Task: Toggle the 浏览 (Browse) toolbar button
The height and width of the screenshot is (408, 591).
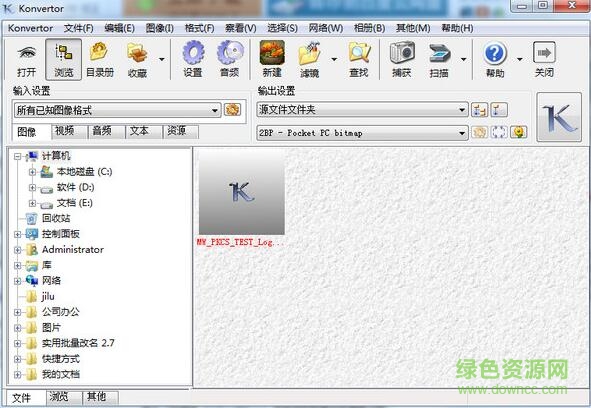Action: click(x=63, y=60)
